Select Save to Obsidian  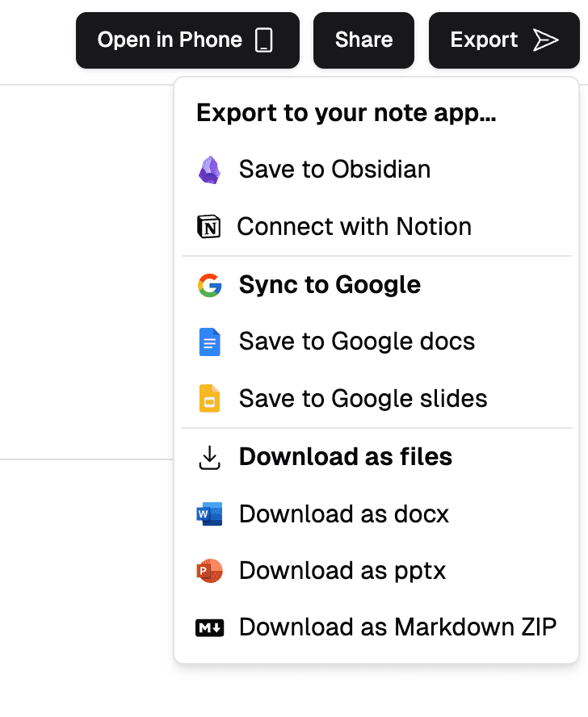click(x=334, y=170)
